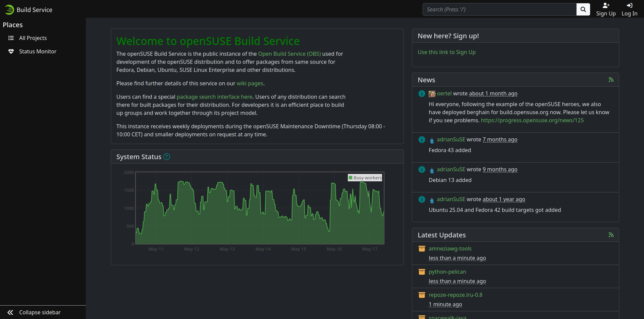
Task: Open the Open Build Service (OBS) link
Action: [289, 54]
